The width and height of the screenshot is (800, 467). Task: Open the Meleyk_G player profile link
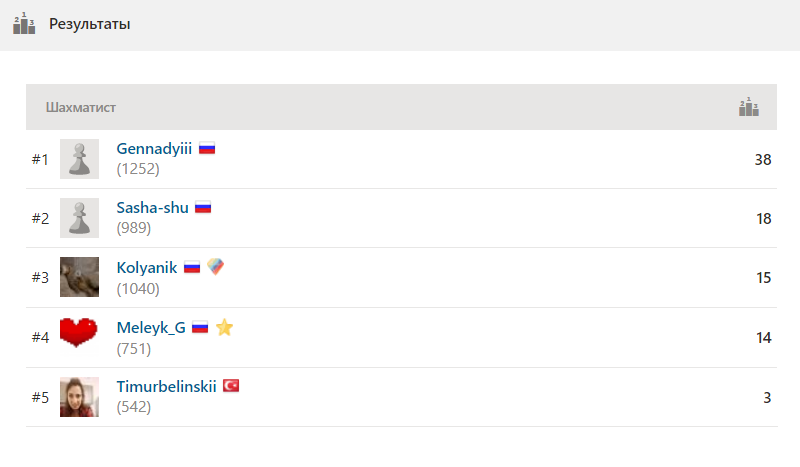coord(151,327)
